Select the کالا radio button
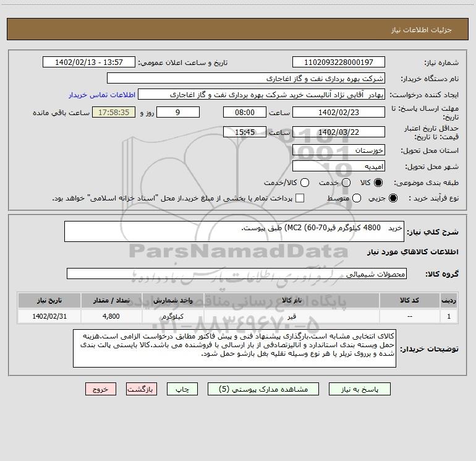Image resolution: width=476 pixels, height=461 pixels. click(378, 183)
